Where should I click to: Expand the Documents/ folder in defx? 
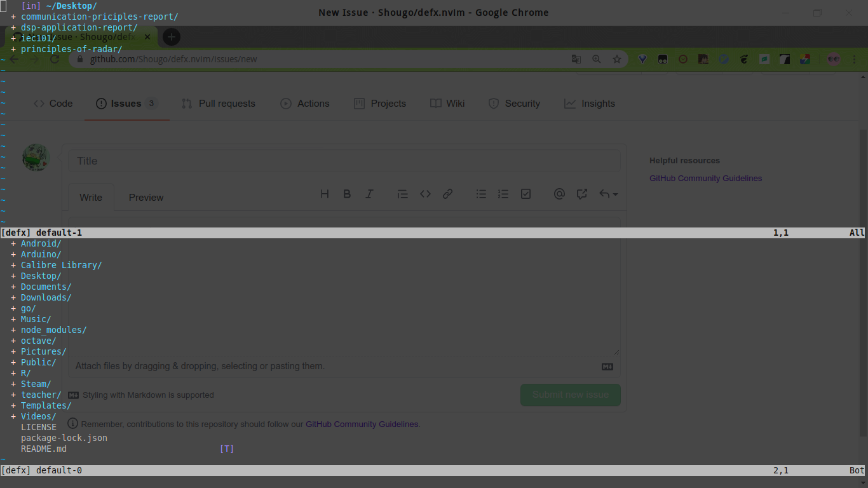point(45,287)
